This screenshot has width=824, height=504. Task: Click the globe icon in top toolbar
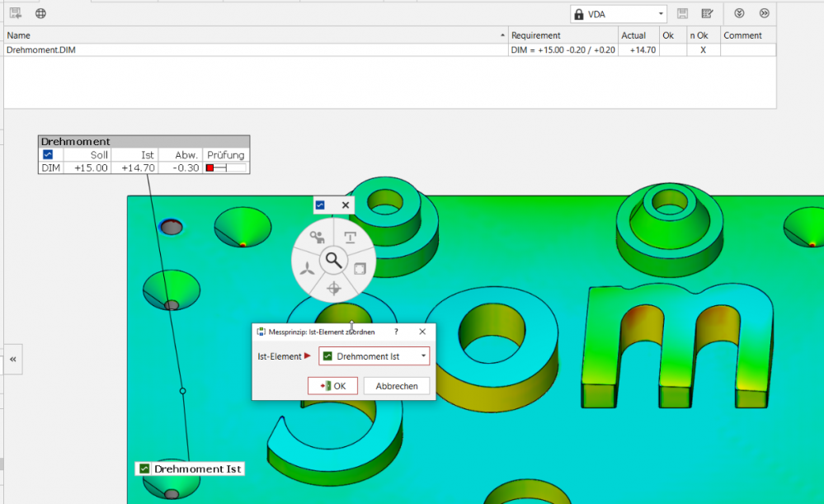[x=40, y=13]
